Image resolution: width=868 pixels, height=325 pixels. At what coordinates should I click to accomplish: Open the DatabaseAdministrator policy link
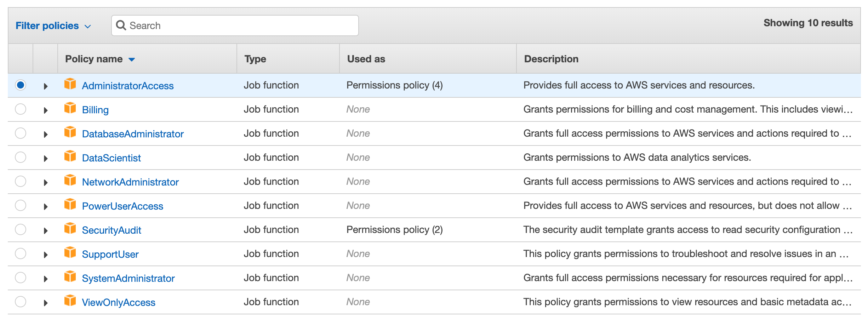133,134
